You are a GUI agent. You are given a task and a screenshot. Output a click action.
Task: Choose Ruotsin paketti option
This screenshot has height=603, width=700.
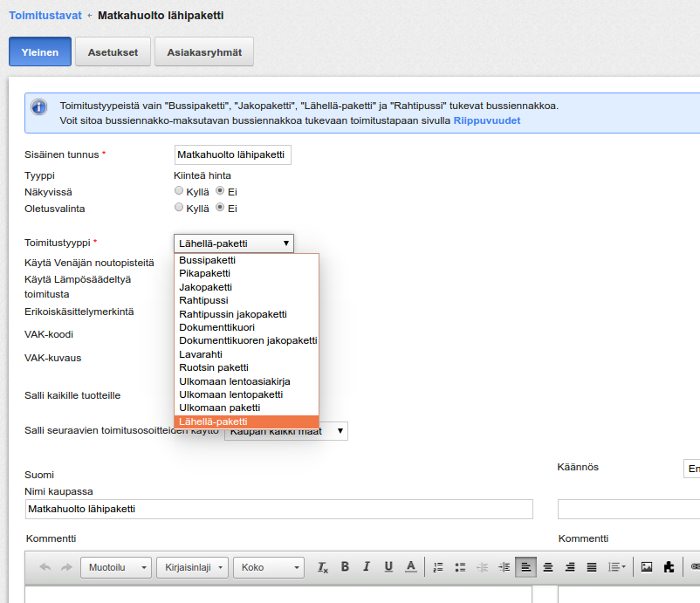point(246,367)
